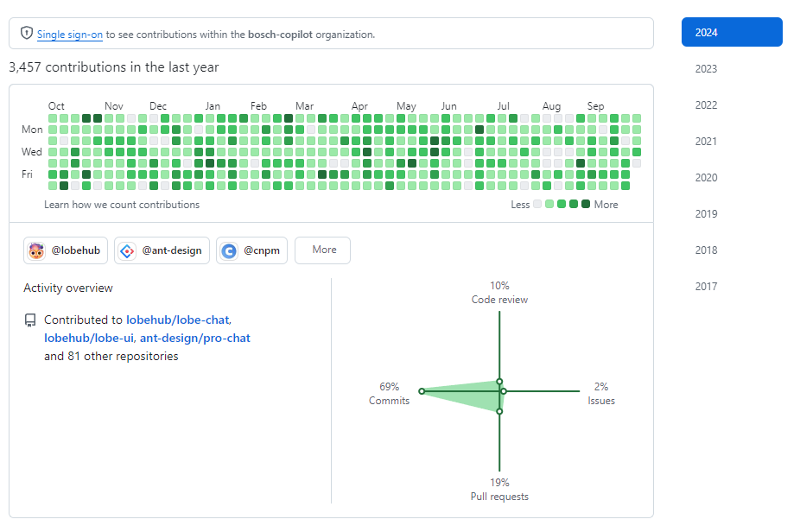The image size is (800, 532).
Task: Click the Pull requests point on chart
Action: [499, 411]
